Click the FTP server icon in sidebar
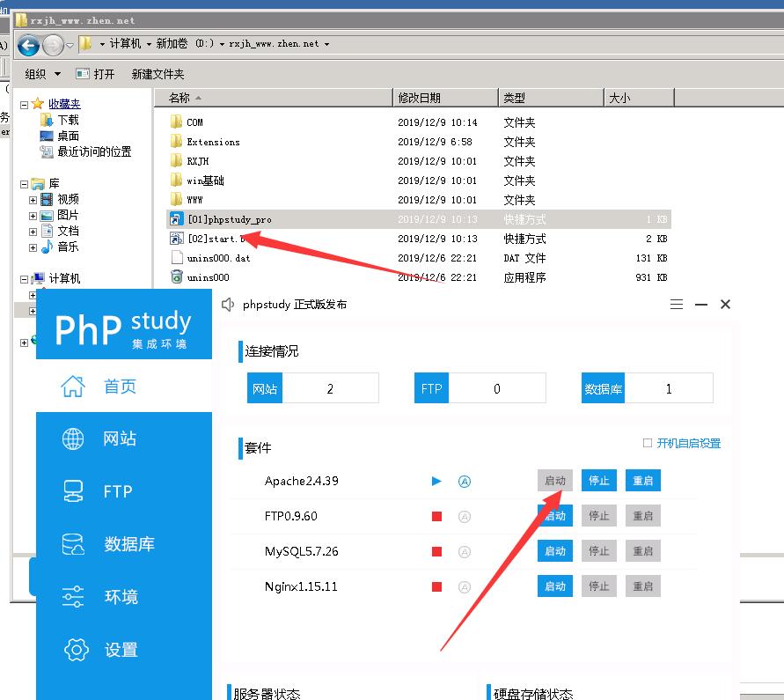The height and width of the screenshot is (700, 784). [x=73, y=491]
